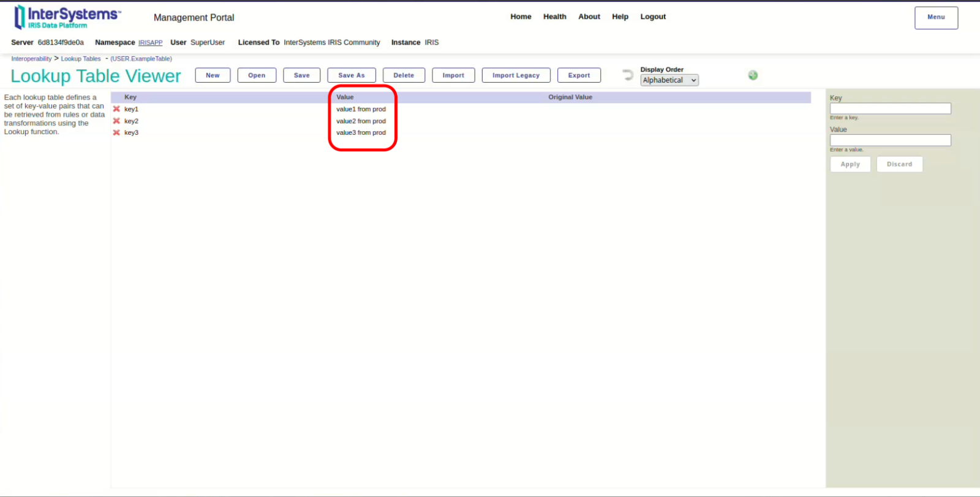Open the Health menu item
Viewport: 980px width, 497px height.
(554, 17)
